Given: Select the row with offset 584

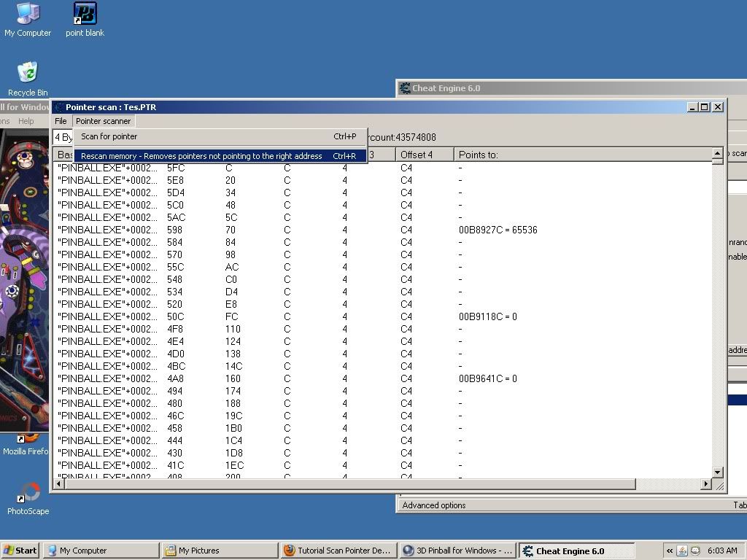Looking at the screenshot, I should click(x=384, y=242).
